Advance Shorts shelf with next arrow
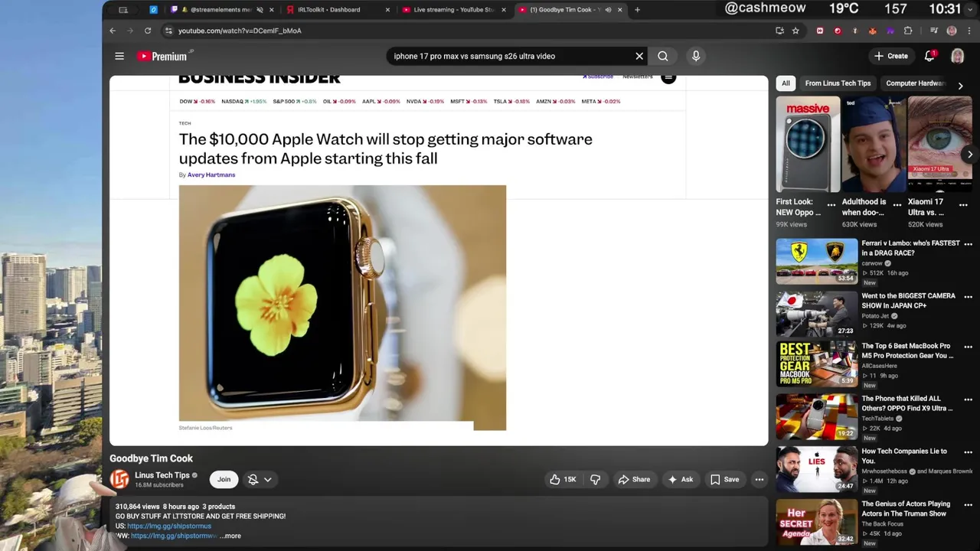The width and height of the screenshot is (980, 551). 970,155
